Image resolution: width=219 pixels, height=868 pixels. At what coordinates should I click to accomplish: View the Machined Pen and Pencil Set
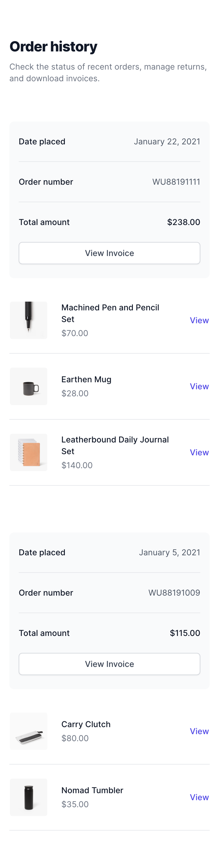pyautogui.click(x=199, y=320)
